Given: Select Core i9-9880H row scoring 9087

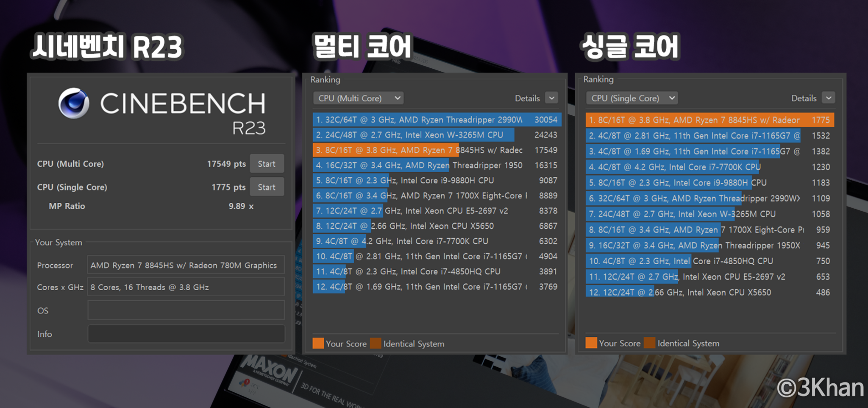Looking at the screenshot, I should pos(437,180).
